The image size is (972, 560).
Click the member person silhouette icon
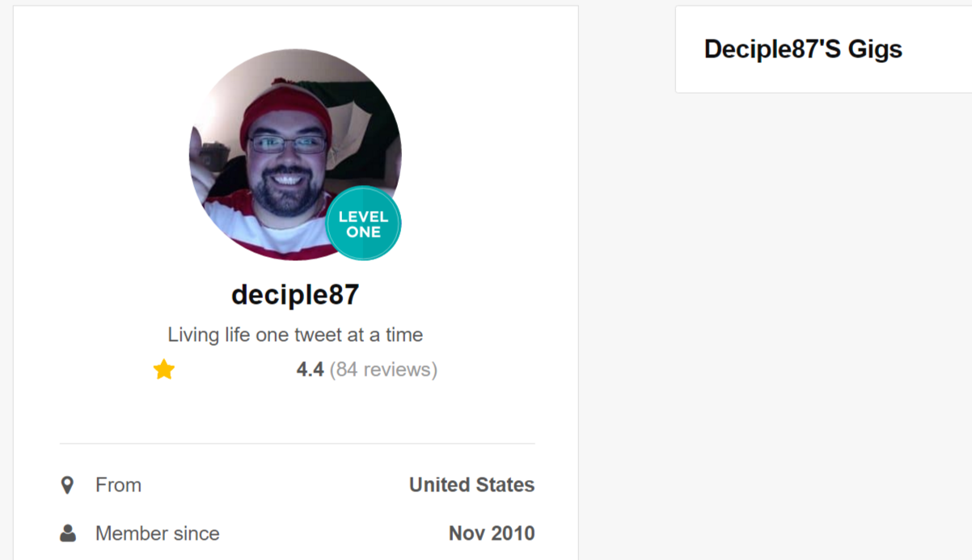click(68, 533)
